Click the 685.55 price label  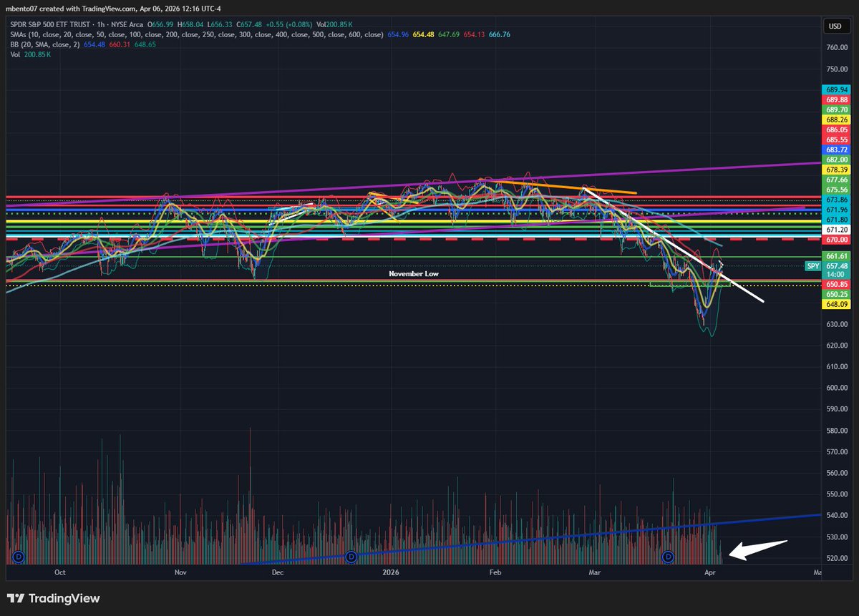coord(837,140)
